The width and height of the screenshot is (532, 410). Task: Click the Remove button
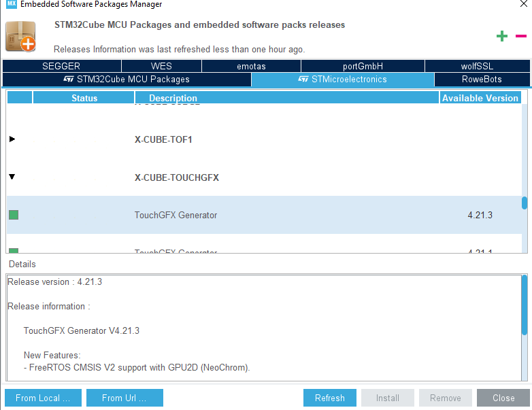[x=445, y=398]
